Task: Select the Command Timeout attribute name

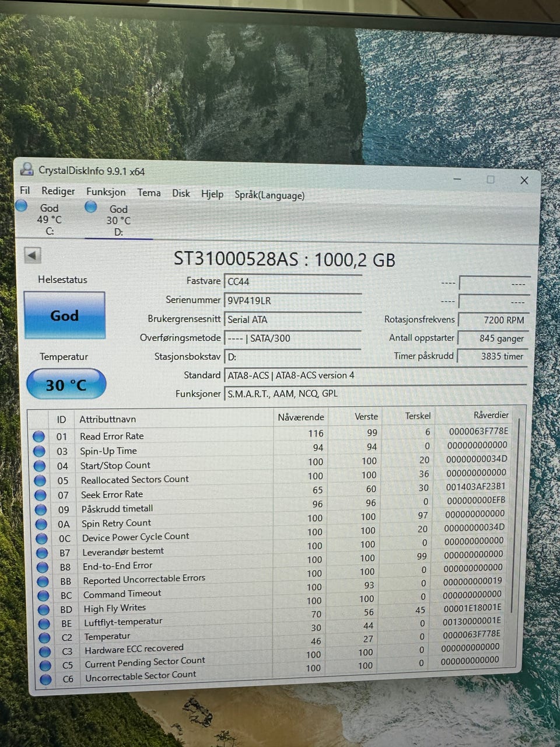Action: (122, 594)
